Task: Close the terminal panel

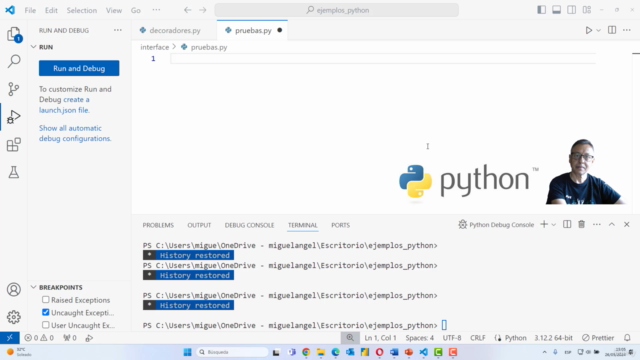Action: point(627,224)
